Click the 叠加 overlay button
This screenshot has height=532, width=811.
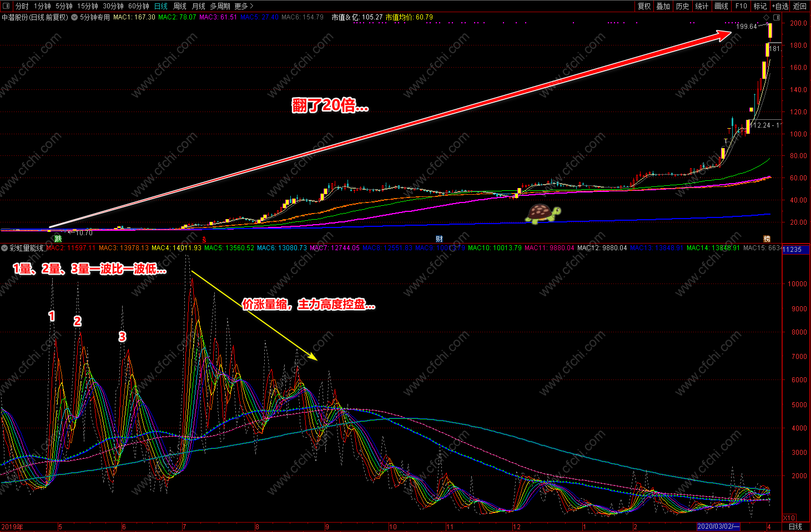click(663, 6)
